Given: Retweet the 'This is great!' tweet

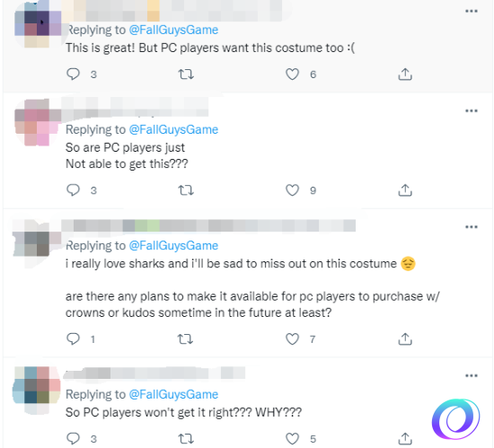Looking at the screenshot, I should point(186,75).
